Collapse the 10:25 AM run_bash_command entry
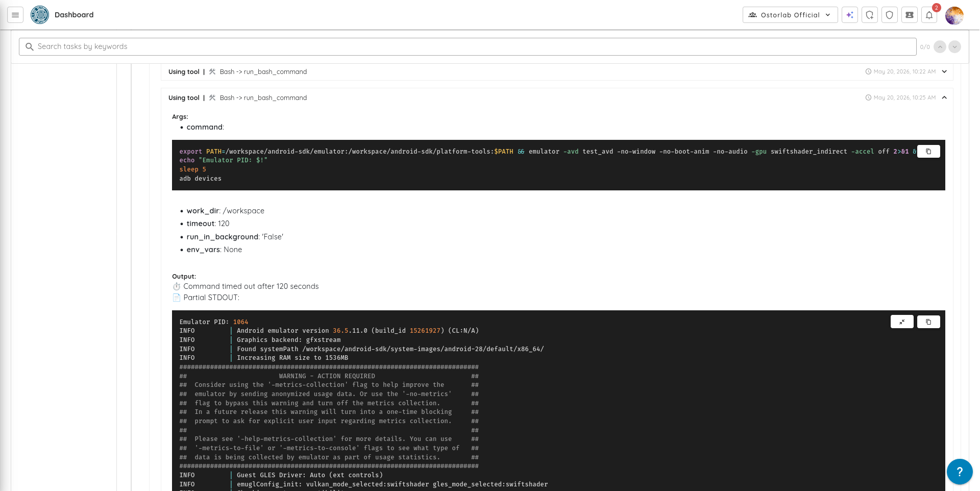This screenshot has height=491, width=980. (944, 97)
